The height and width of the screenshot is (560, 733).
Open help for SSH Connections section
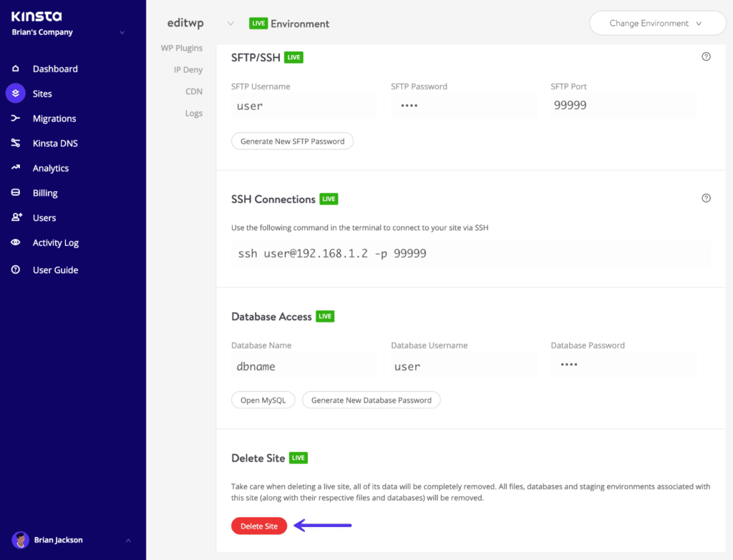pyautogui.click(x=706, y=198)
